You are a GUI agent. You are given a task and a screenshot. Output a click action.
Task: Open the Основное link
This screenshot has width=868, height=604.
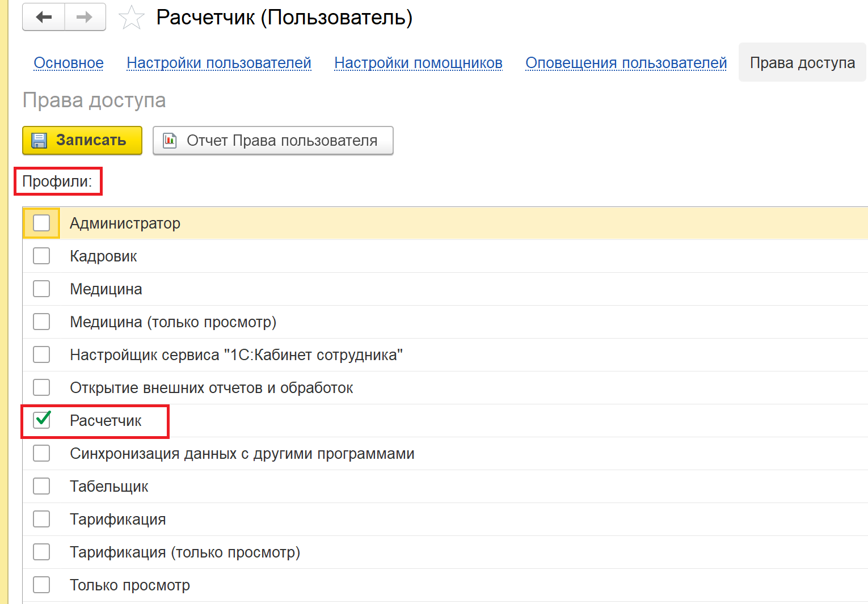coord(69,62)
